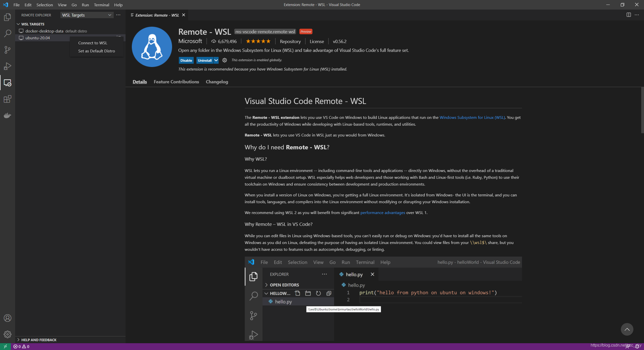644x350 pixels.
Task: Open Remote Explorer views and more actions
Action: [118, 15]
